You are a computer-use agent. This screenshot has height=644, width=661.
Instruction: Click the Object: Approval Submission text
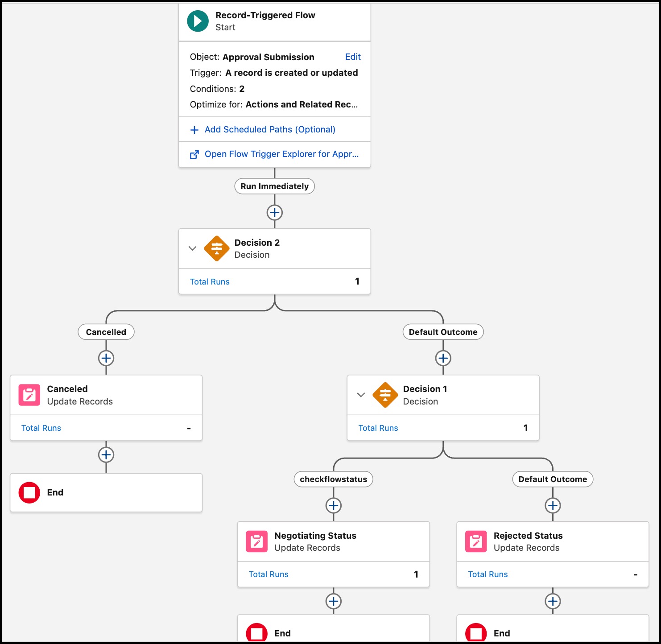(x=252, y=57)
